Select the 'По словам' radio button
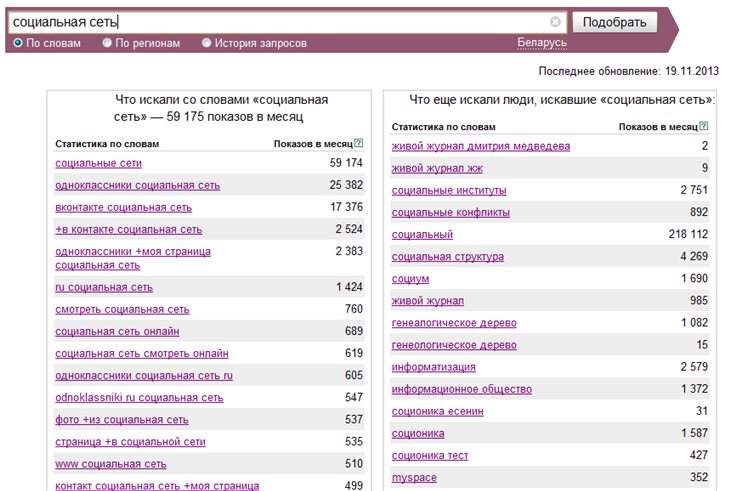This screenshot has width=734, height=491. [18, 43]
